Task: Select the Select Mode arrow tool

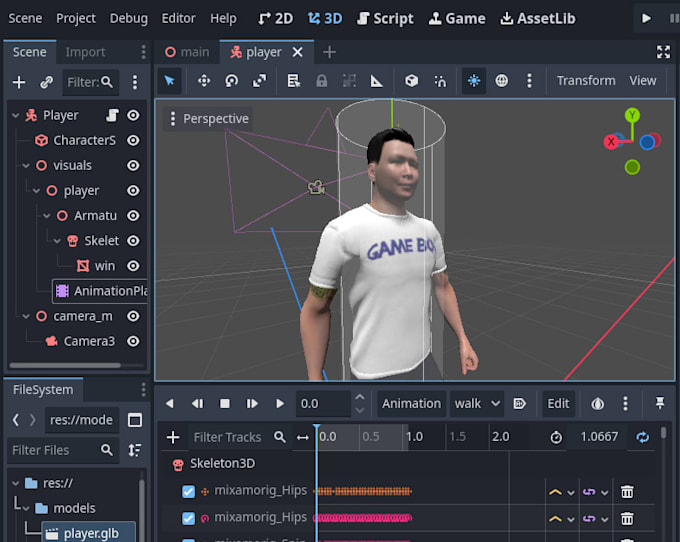Action: tap(169, 81)
